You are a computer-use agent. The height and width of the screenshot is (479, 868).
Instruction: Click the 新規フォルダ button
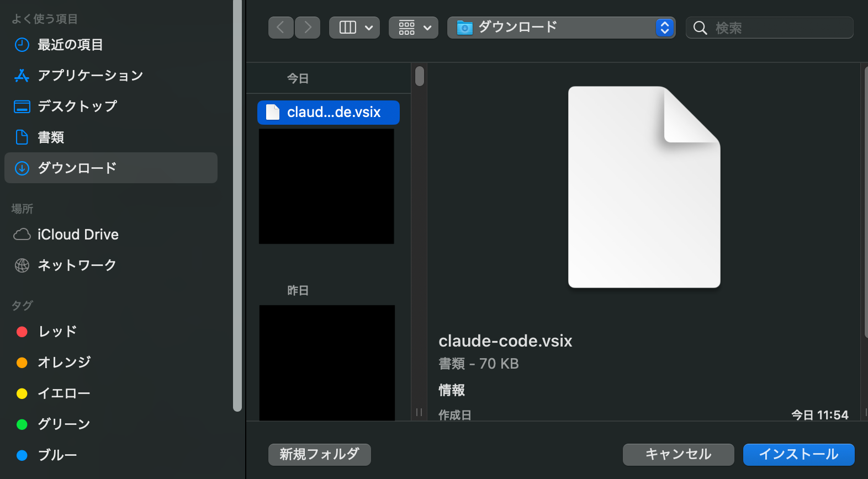click(320, 454)
